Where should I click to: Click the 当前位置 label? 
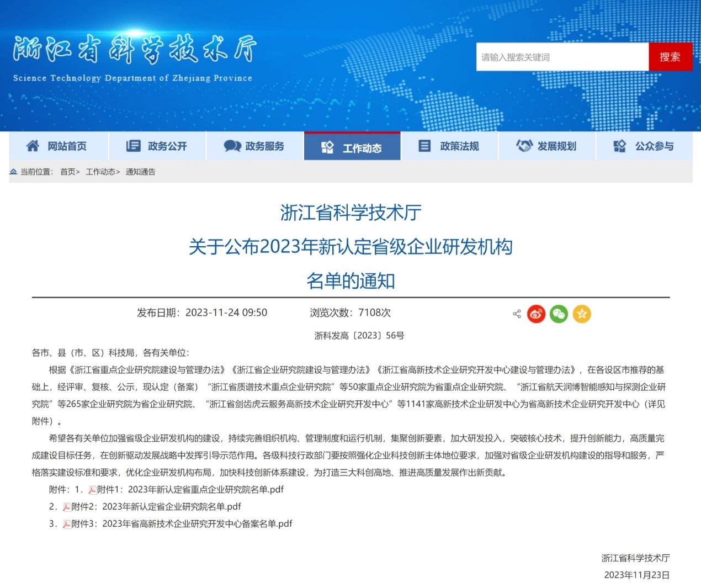coord(36,172)
